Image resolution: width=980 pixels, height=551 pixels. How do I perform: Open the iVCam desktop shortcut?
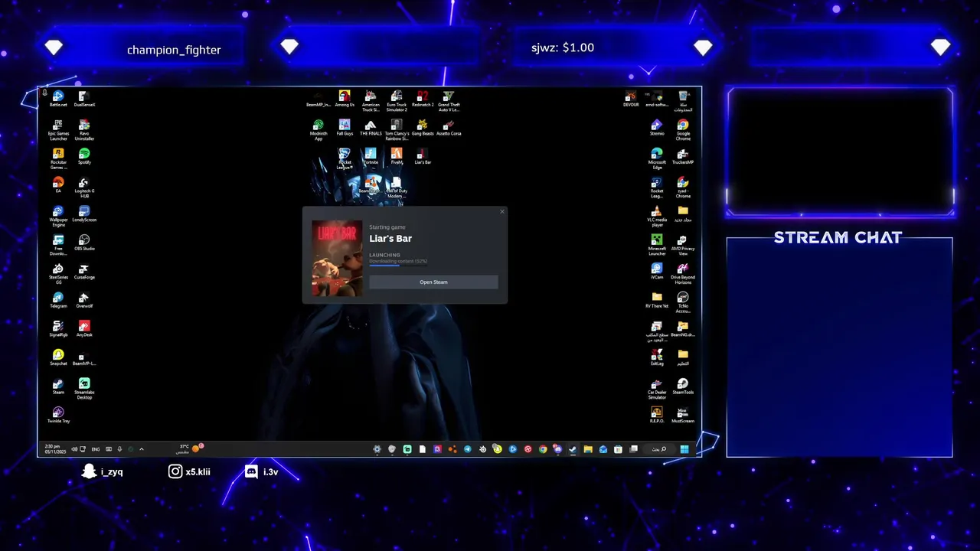657,271
